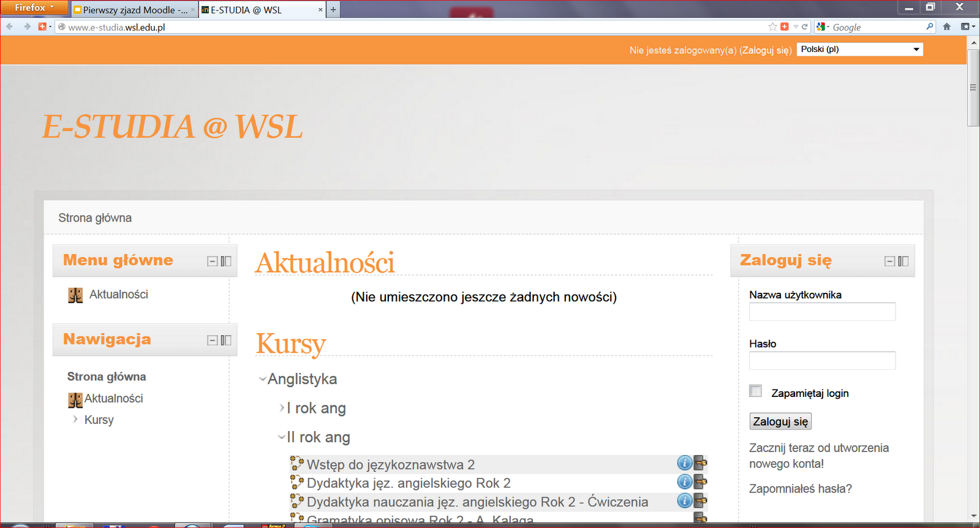The height and width of the screenshot is (528, 980).
Task: Go forward using the browser forward arrow
Action: (x=27, y=26)
